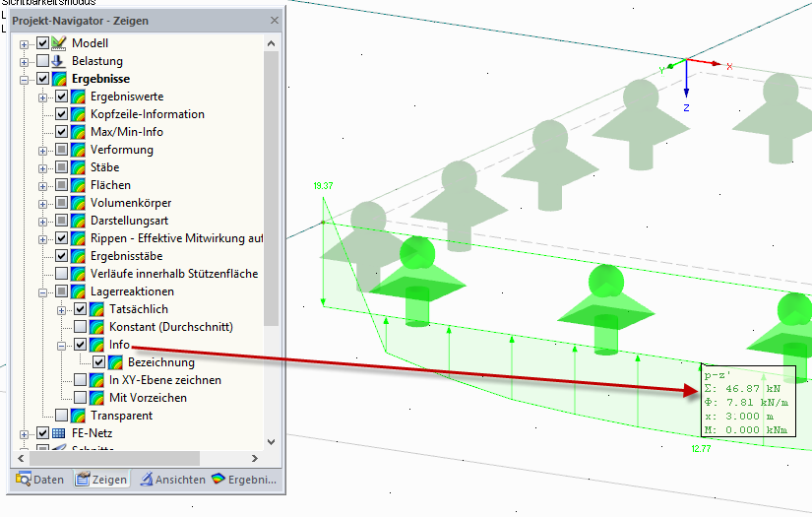Switch to the Ergebnisse navigator tab
This screenshot has width=812, height=517.
pos(244,480)
